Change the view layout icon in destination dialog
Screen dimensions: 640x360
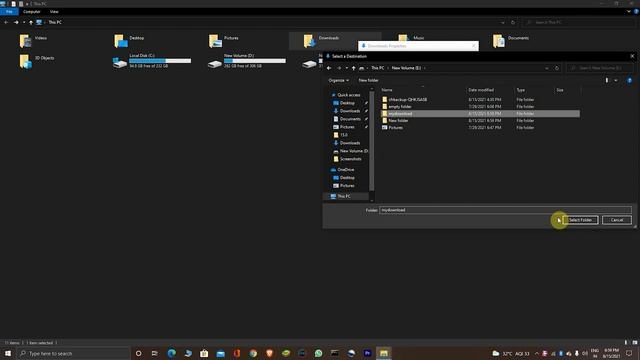pyautogui.click(x=607, y=80)
